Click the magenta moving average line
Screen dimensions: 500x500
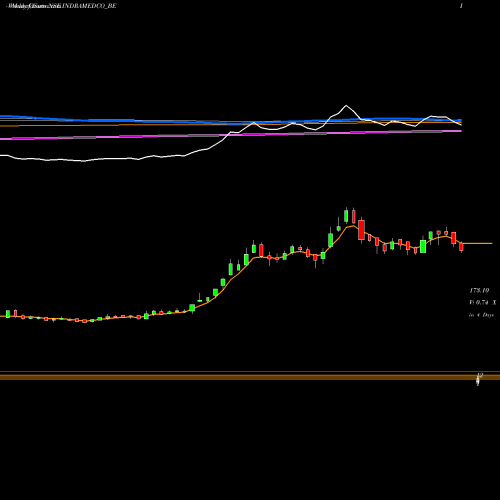(x=231, y=135)
